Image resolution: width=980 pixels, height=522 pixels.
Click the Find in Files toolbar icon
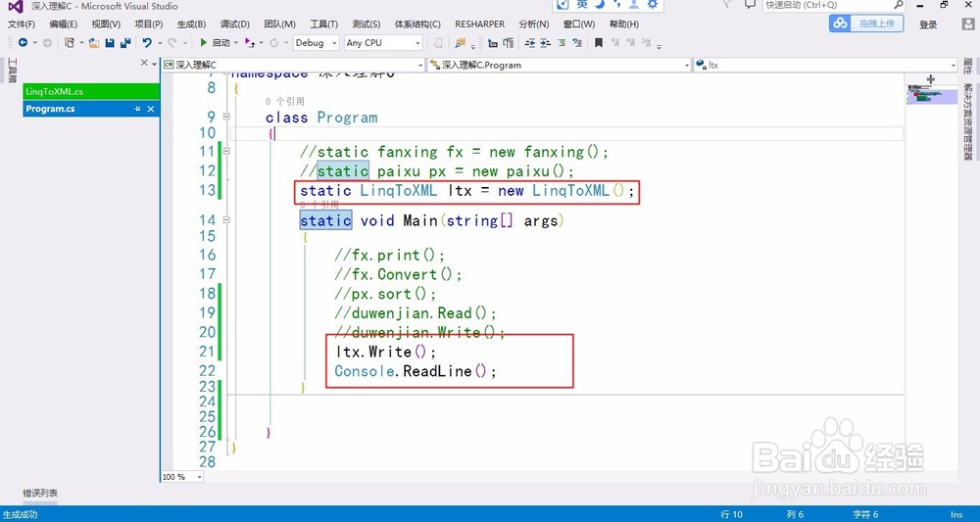point(460,42)
